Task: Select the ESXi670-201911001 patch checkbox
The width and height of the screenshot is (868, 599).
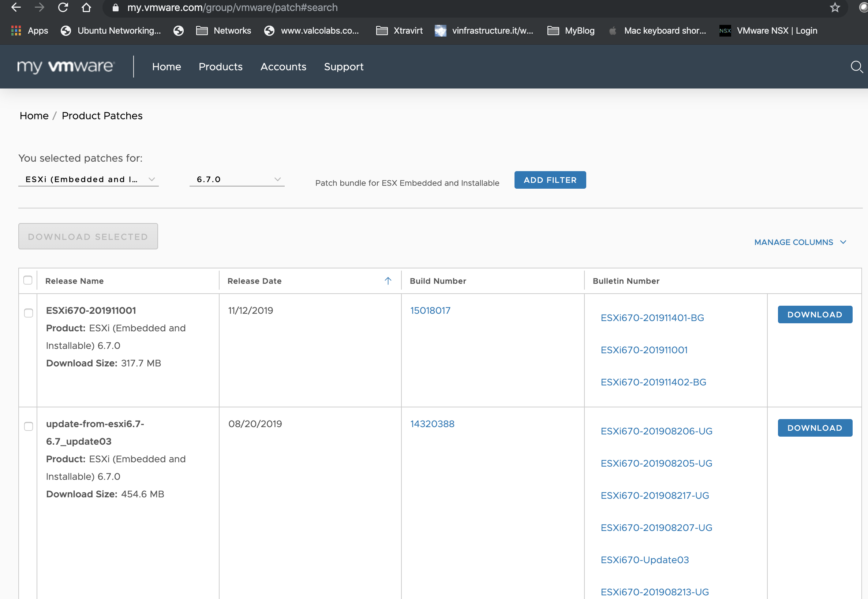Action: coord(29,313)
